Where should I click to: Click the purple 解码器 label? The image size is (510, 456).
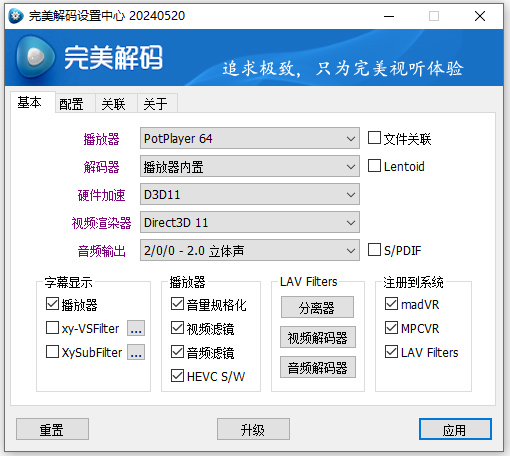[x=101, y=167]
